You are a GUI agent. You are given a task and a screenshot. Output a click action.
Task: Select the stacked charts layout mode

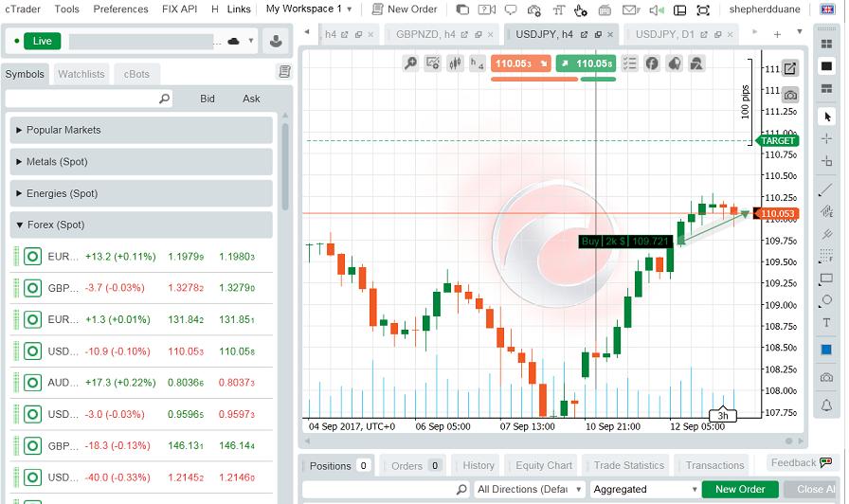pos(826,88)
